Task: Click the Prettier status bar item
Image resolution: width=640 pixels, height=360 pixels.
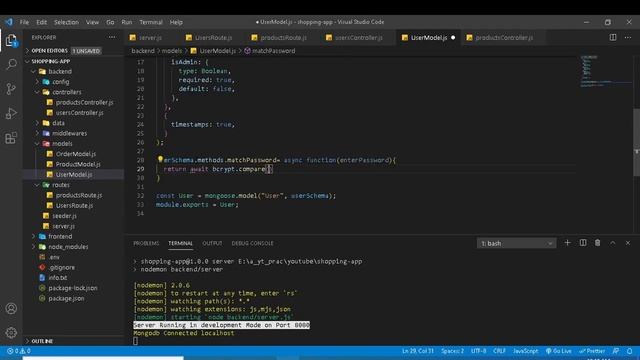Action: click(x=592, y=351)
